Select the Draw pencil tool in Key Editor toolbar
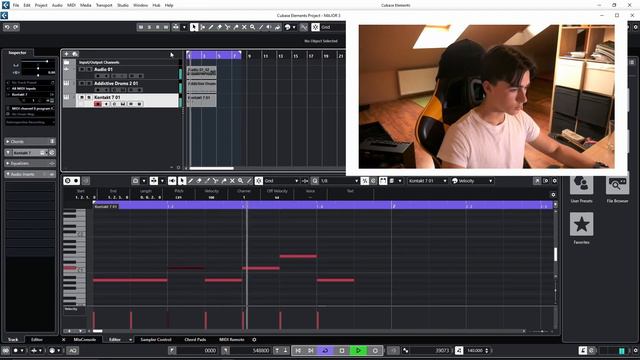Screen dimensions: 640x360 coord(191,181)
